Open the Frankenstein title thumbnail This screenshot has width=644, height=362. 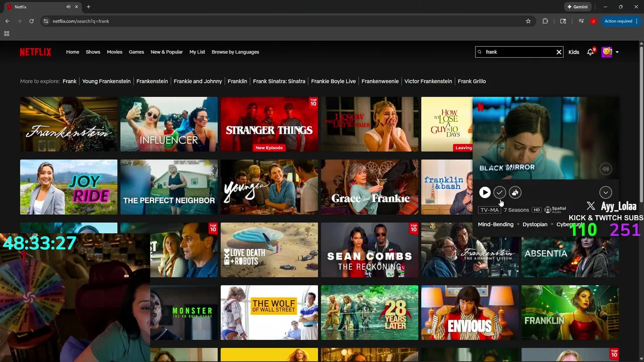[68, 124]
